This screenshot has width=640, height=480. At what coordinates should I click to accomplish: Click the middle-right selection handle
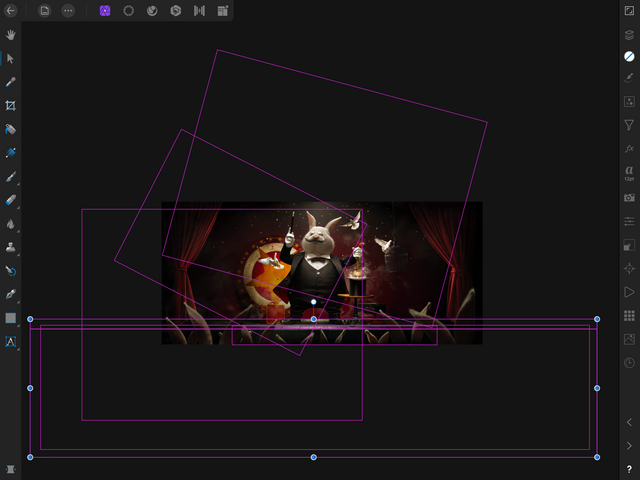pos(597,388)
